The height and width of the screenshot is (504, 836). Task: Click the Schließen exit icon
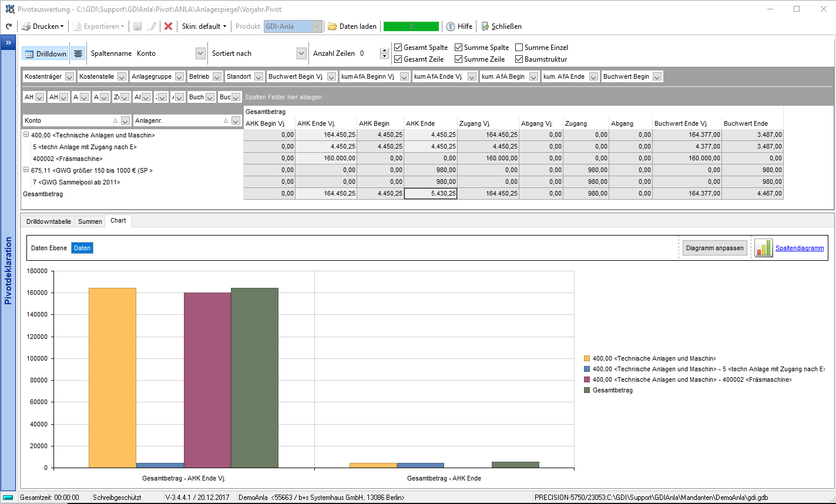tap(485, 26)
